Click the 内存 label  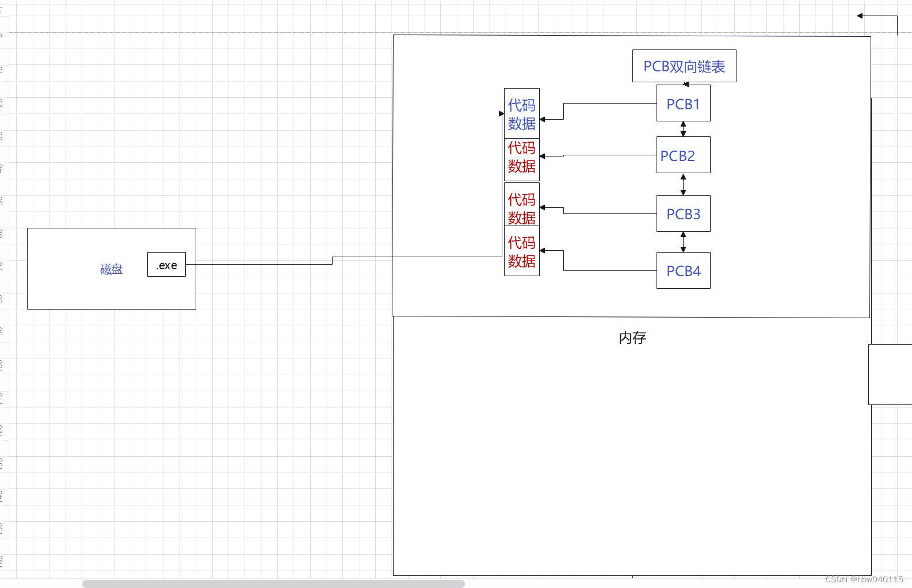point(632,338)
